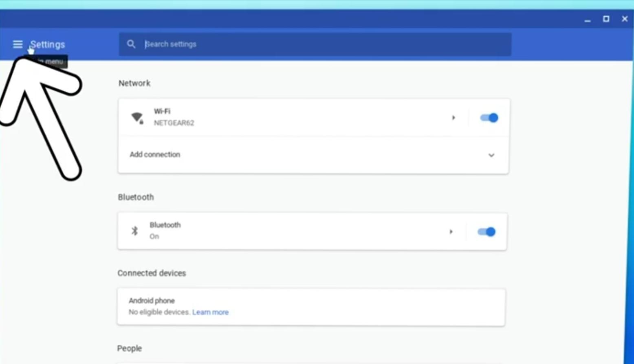Click the Wi-Fi signal icon
Viewport: 634px width, 364px height.
tap(137, 118)
